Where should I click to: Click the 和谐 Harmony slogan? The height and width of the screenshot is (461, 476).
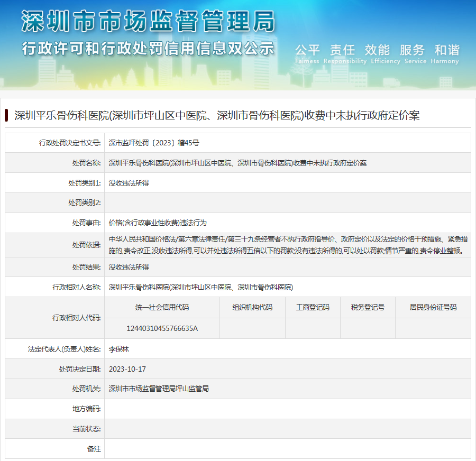445,54
